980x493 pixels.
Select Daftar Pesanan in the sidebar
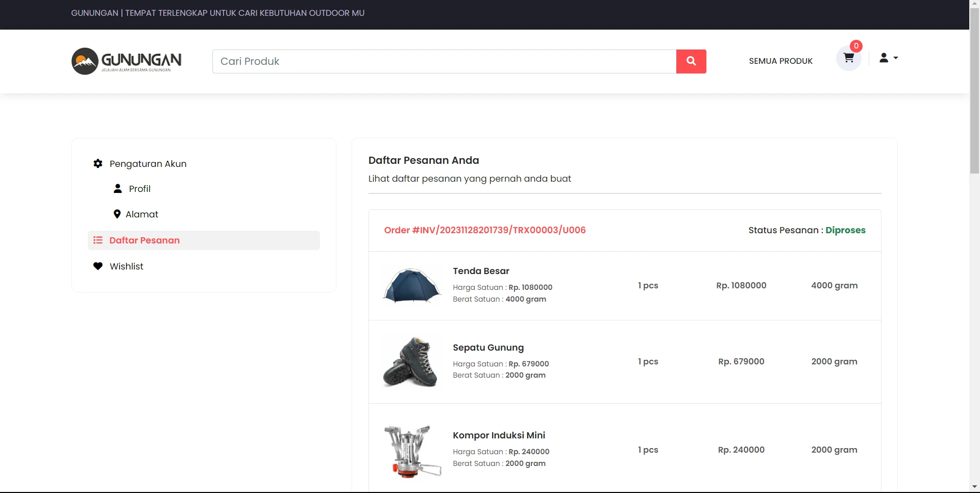(144, 240)
